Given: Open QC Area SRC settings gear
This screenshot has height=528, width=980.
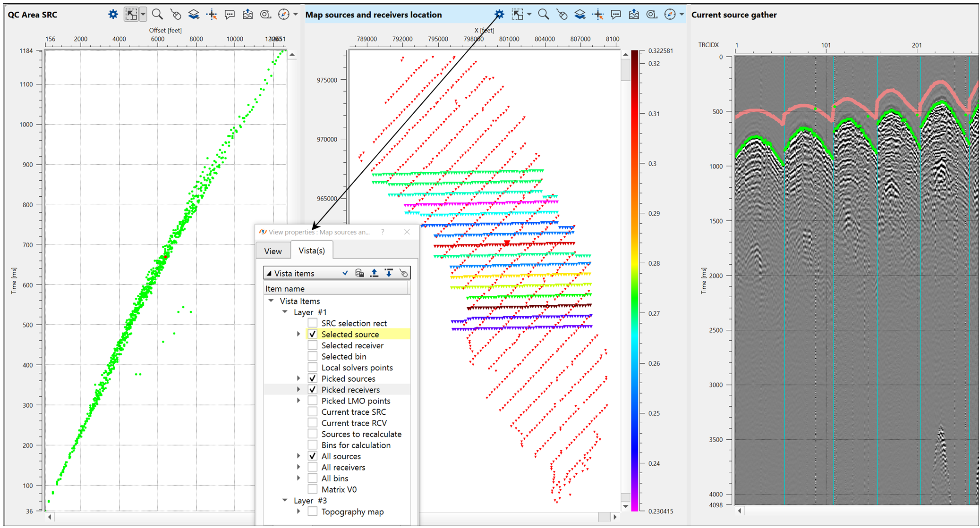Looking at the screenshot, I should click(x=113, y=14).
